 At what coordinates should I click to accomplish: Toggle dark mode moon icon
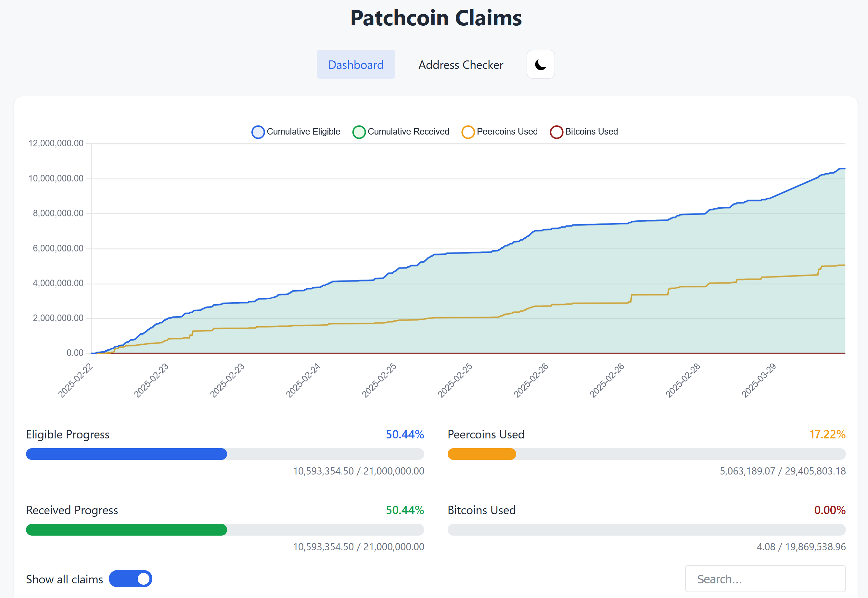pyautogui.click(x=540, y=64)
